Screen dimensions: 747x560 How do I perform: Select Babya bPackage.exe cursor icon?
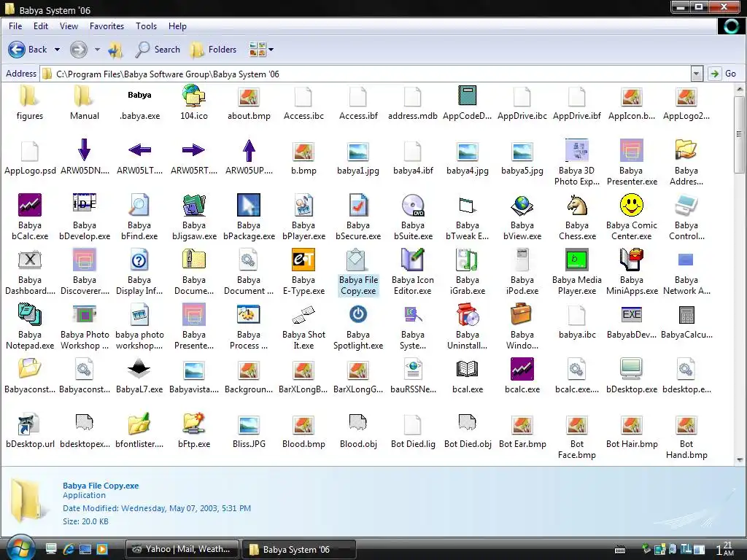point(249,205)
